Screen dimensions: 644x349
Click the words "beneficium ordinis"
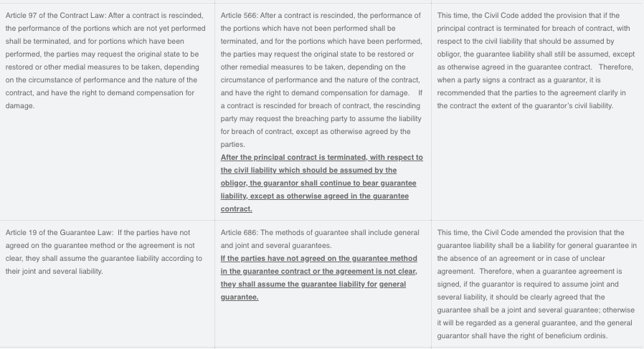click(577, 336)
